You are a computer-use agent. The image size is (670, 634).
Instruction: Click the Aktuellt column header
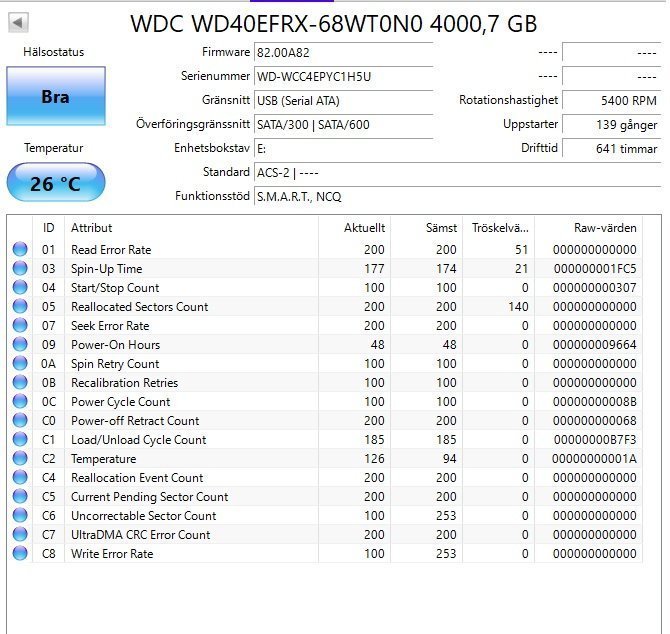pyautogui.click(x=354, y=228)
